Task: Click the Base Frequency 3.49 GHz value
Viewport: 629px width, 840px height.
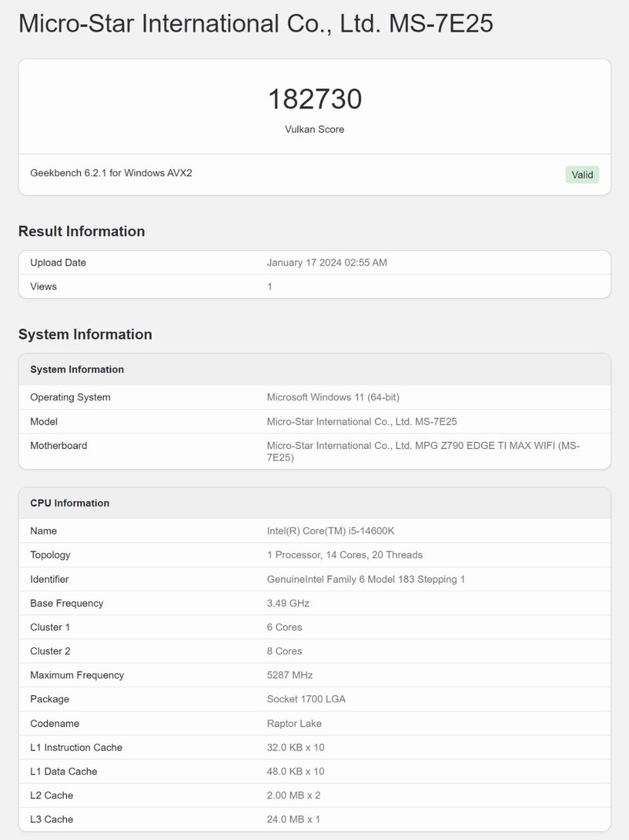Action: [289, 603]
